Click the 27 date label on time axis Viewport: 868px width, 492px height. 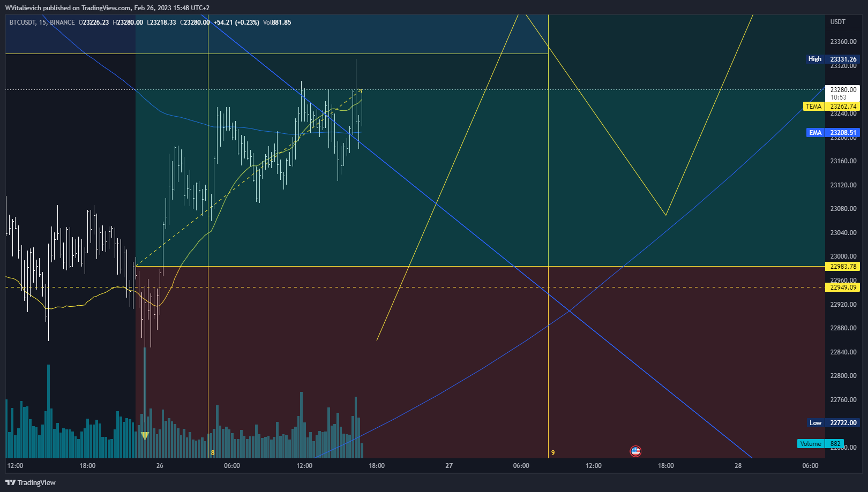pyautogui.click(x=449, y=466)
